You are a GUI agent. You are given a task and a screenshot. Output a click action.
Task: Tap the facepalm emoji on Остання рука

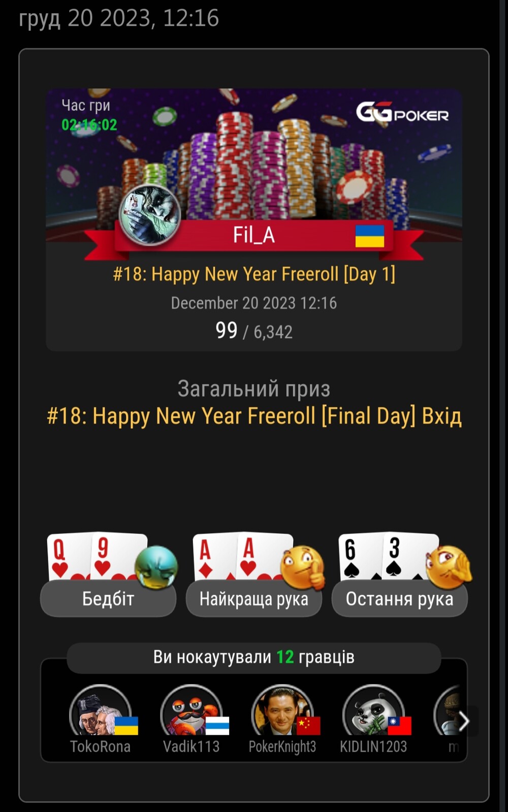coord(449,567)
